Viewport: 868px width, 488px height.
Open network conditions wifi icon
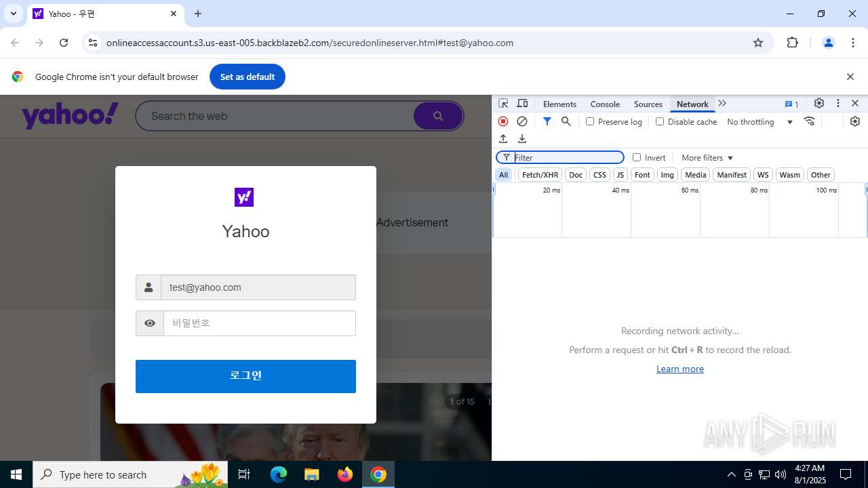pos(809,121)
